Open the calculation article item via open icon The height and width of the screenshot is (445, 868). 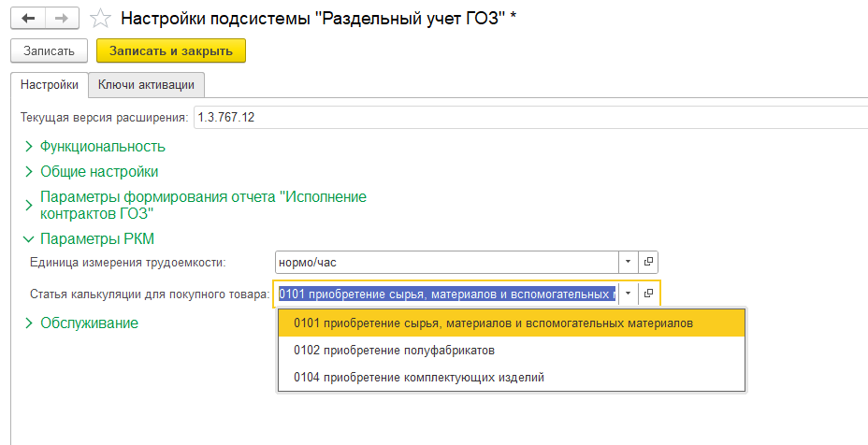(x=648, y=294)
